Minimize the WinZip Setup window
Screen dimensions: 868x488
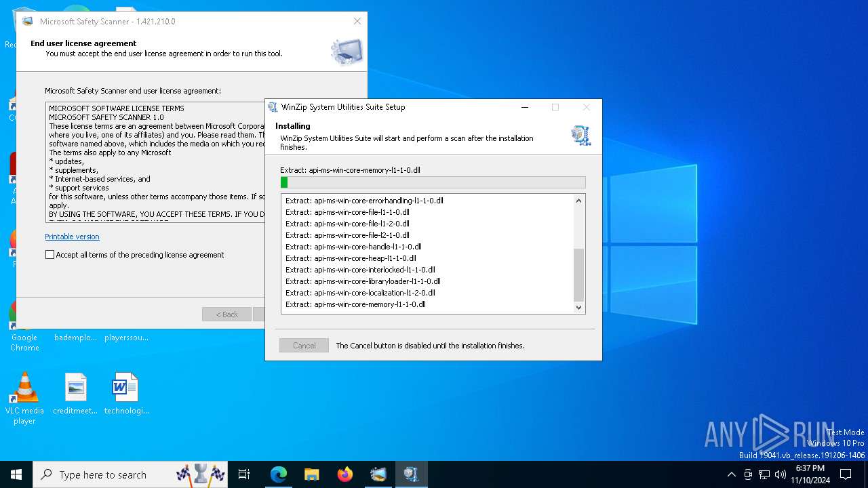tap(524, 107)
